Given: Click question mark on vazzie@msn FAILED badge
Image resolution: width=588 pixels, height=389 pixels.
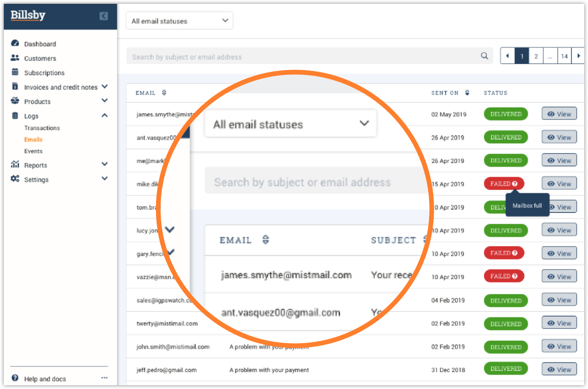Looking at the screenshot, I should click(x=515, y=276).
